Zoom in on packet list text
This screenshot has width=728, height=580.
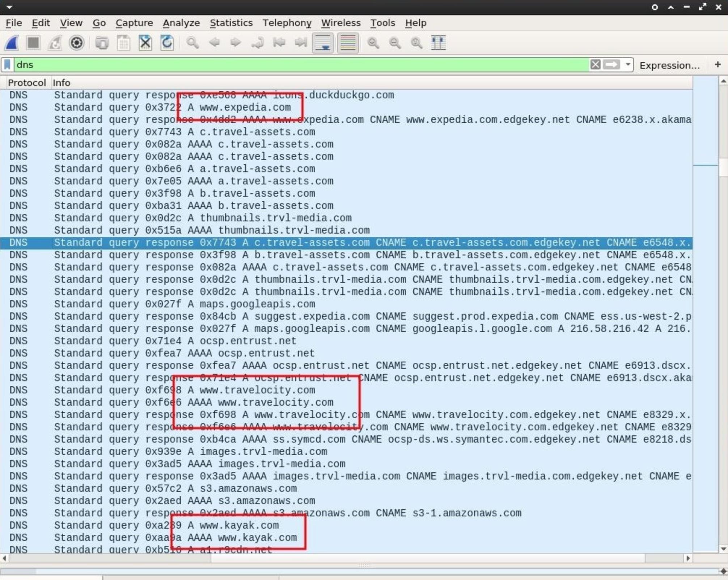coord(373,43)
